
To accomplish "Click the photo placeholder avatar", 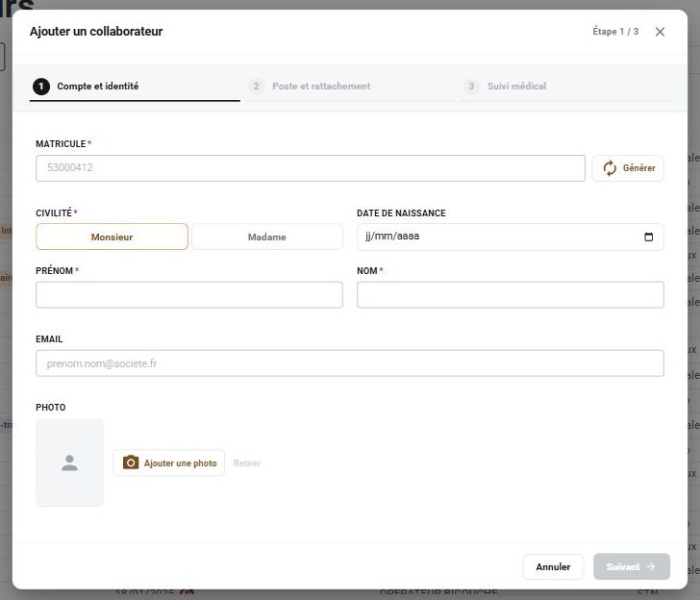I will (69, 462).
